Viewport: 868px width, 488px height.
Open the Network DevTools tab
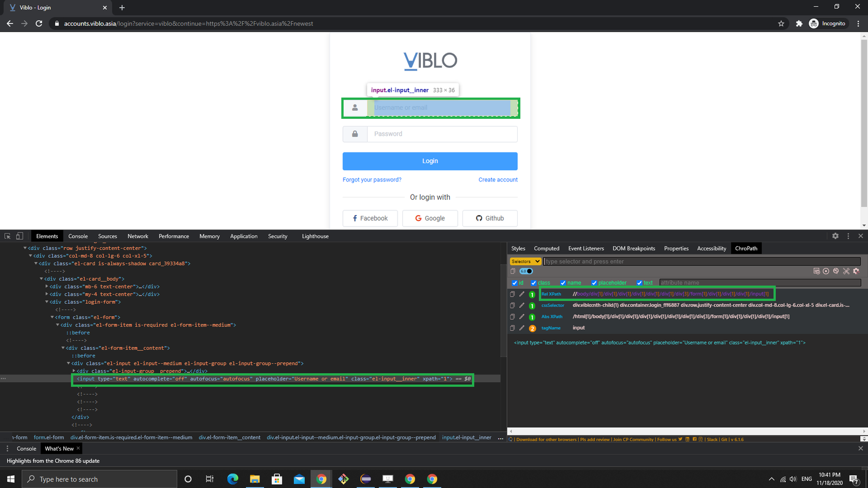[x=138, y=236]
